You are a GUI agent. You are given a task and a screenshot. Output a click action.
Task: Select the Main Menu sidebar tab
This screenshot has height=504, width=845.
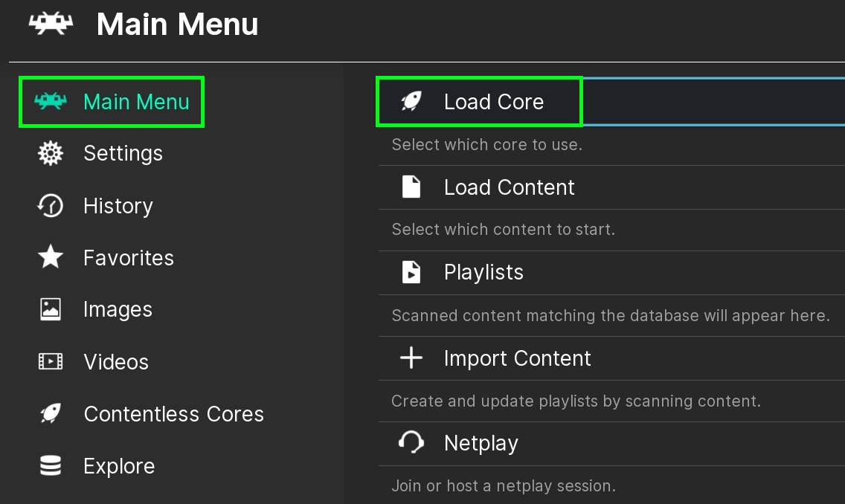point(112,102)
